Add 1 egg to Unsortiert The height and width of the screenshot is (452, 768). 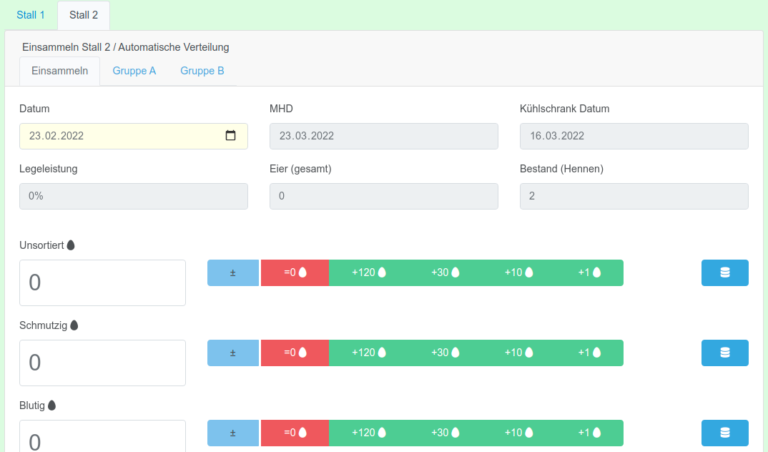[x=589, y=273]
